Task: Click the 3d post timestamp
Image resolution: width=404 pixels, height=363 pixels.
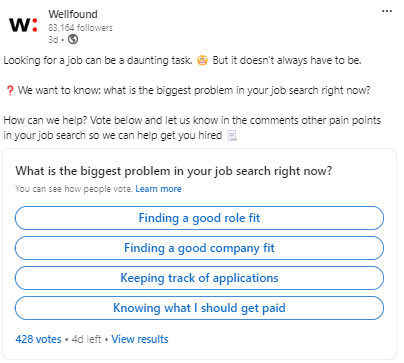Action: [53, 40]
